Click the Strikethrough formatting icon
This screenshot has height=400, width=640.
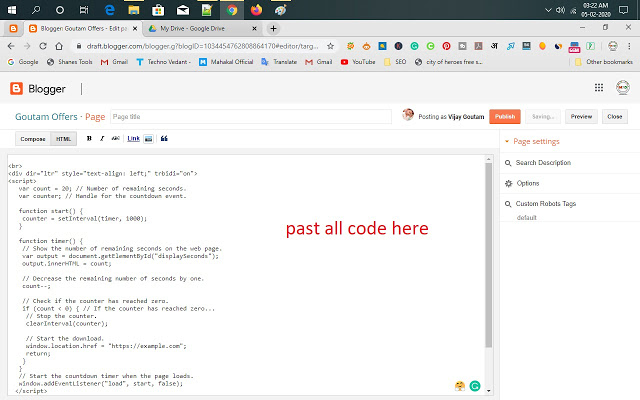tap(116, 138)
